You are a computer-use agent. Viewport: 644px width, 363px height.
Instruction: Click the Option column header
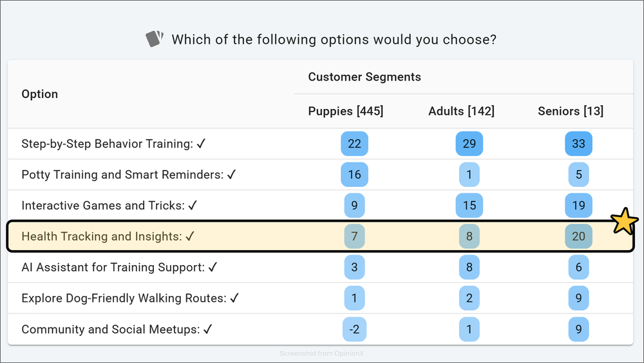[40, 94]
